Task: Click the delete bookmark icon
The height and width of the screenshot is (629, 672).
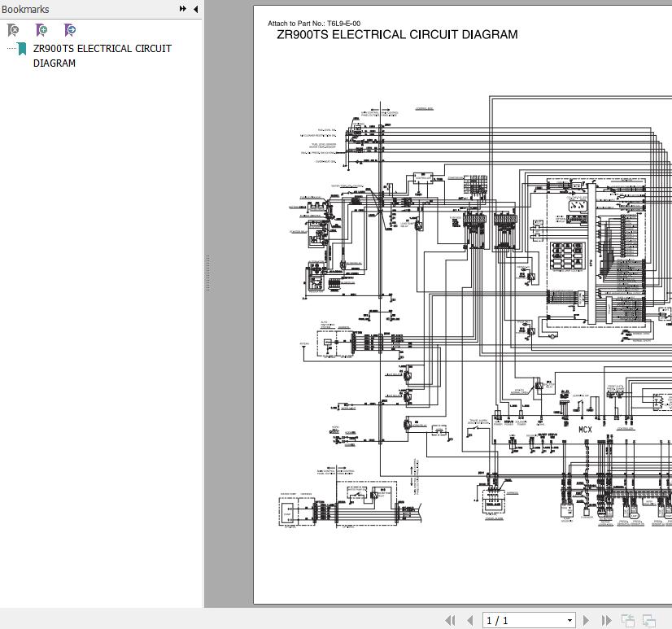Action: 13,30
